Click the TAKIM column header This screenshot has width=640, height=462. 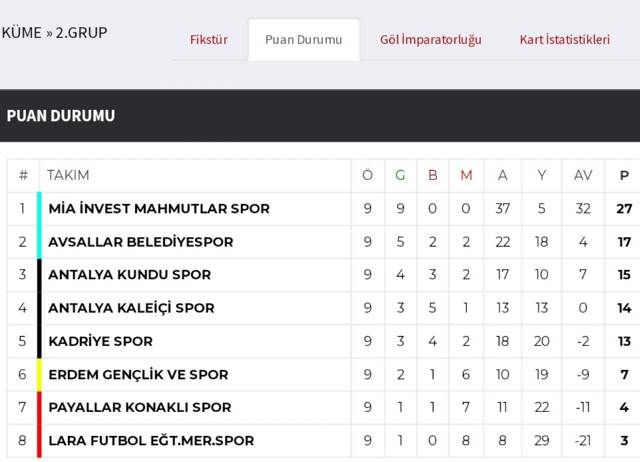pyautogui.click(x=68, y=175)
